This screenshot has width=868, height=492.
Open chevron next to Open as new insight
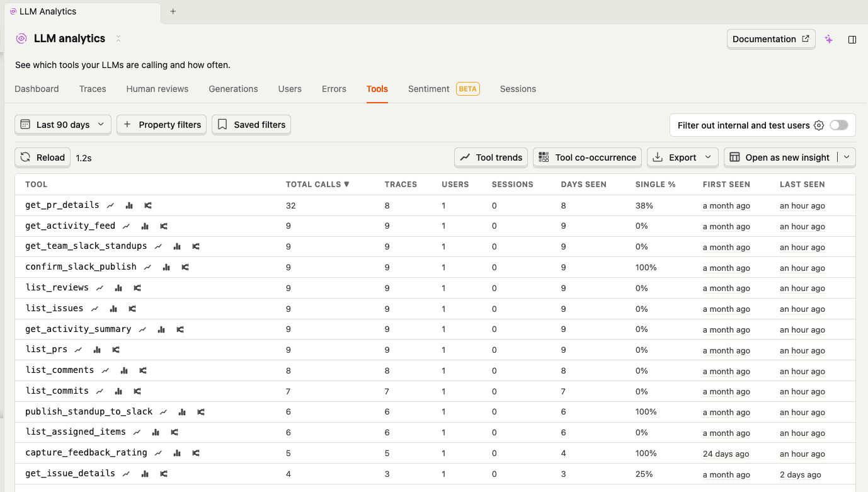point(847,157)
